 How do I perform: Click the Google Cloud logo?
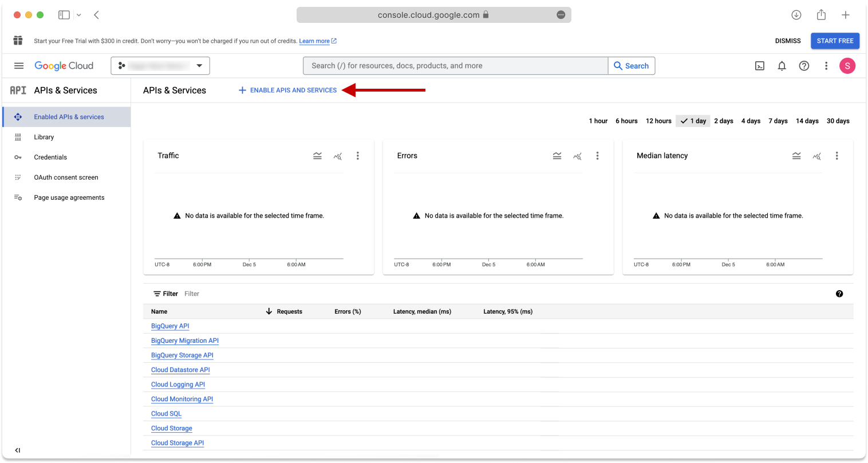64,65
